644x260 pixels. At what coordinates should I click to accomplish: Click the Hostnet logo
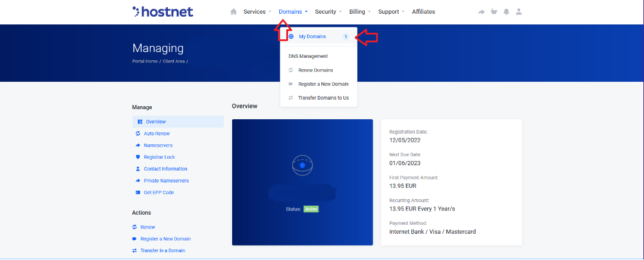click(x=162, y=11)
